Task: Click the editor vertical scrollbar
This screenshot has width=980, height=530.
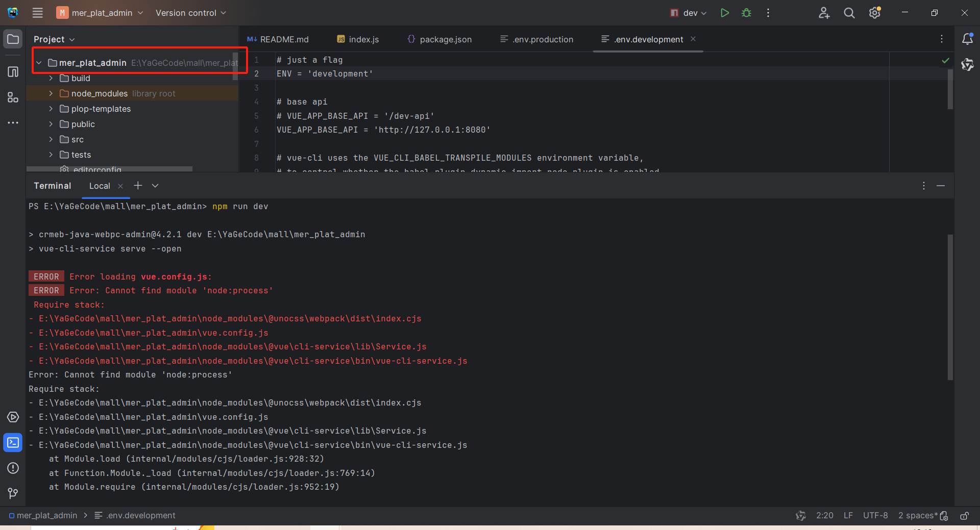Action: (950, 89)
